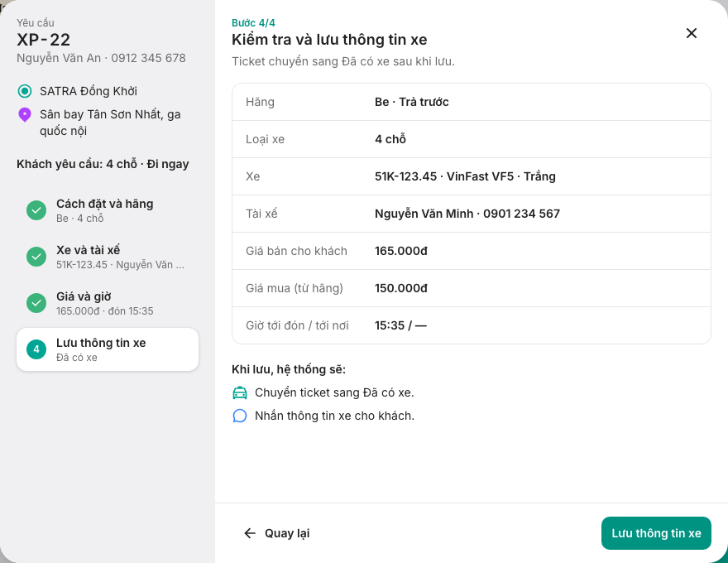728x563 pixels.
Task: Click the Chuyển ticket sang Đã có xe text
Action: coord(334,392)
